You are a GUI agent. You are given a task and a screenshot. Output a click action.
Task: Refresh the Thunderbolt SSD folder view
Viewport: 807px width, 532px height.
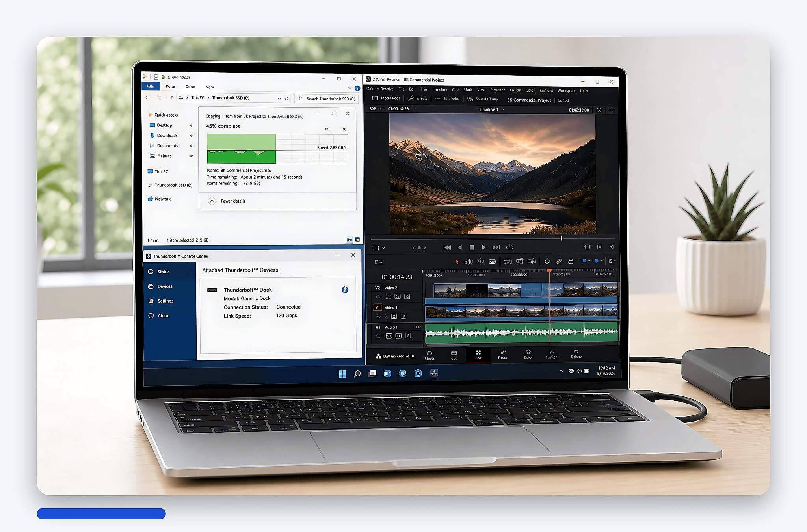tap(287, 98)
